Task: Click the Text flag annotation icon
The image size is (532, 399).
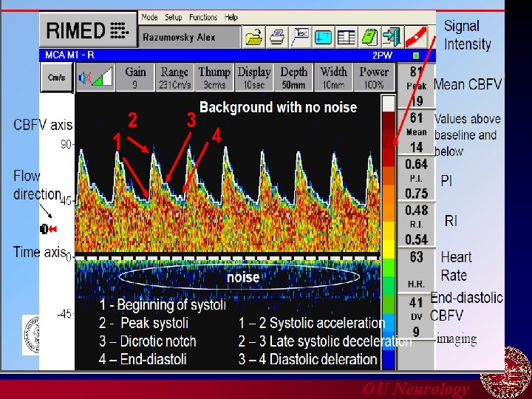Action: tap(300, 37)
